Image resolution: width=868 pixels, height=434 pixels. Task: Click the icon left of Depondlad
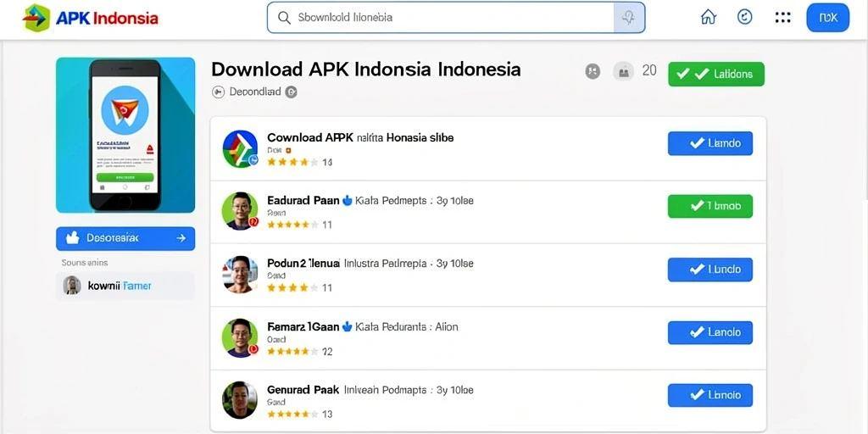pyautogui.click(x=218, y=92)
